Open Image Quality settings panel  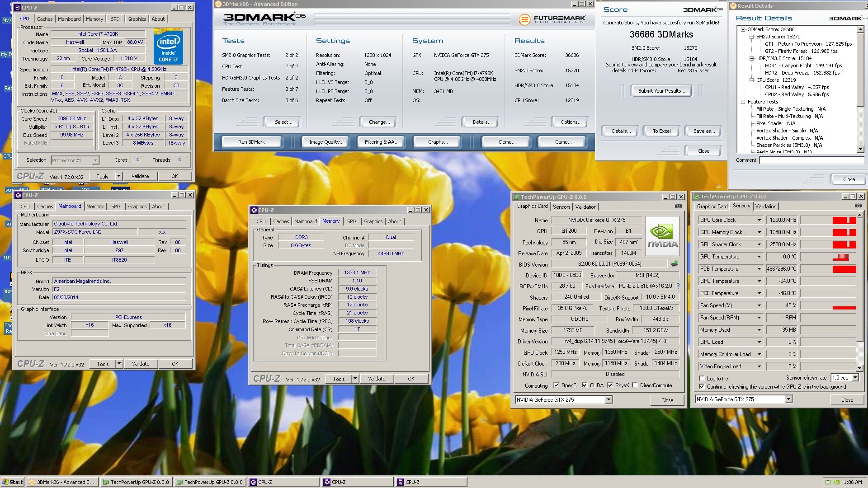(x=325, y=142)
